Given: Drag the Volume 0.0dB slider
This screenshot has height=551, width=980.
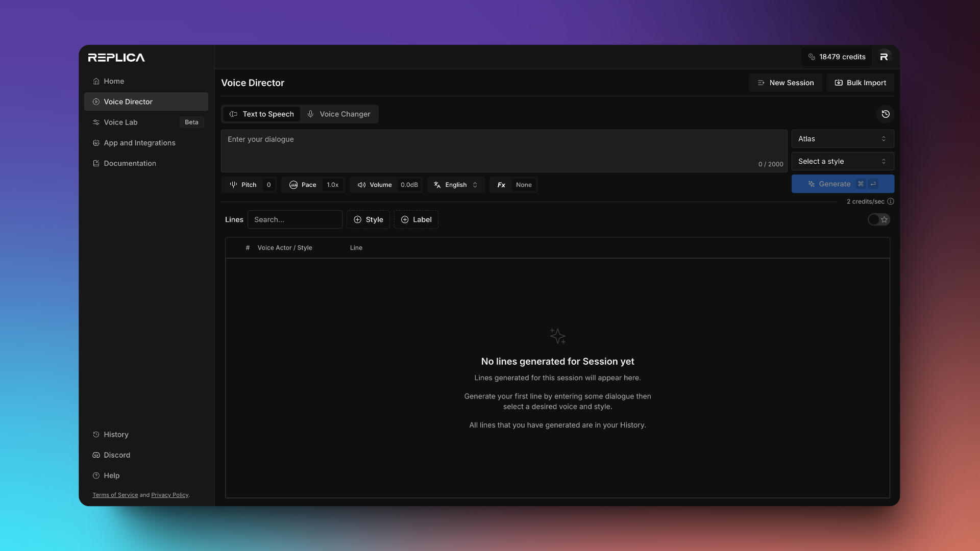Looking at the screenshot, I should click(x=408, y=184).
